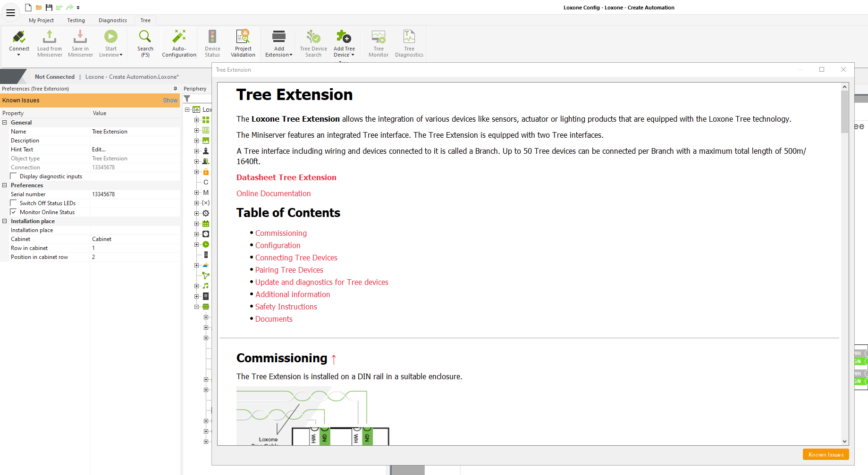Viewport: 868px width, 475px height.
Task: Open the Datasheet Tree Extension link
Action: 286,177
